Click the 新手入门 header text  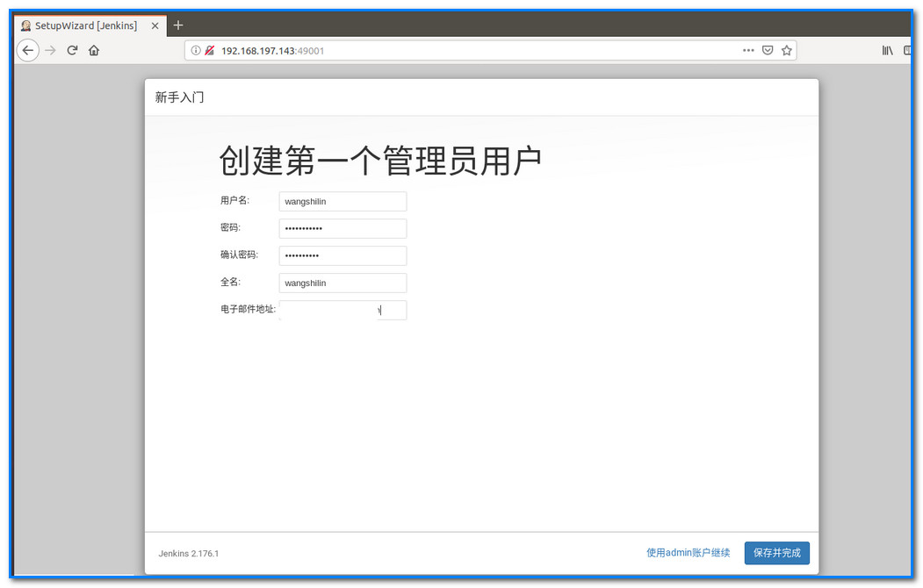[179, 97]
